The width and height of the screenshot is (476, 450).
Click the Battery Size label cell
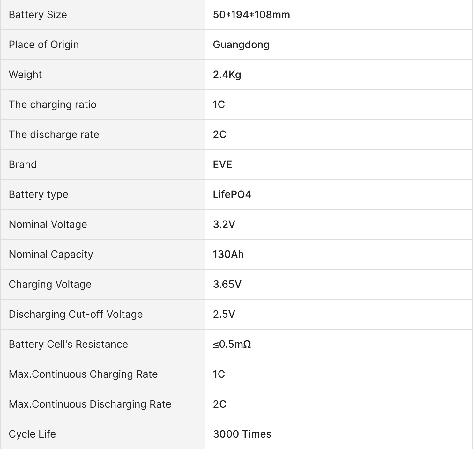click(102, 15)
